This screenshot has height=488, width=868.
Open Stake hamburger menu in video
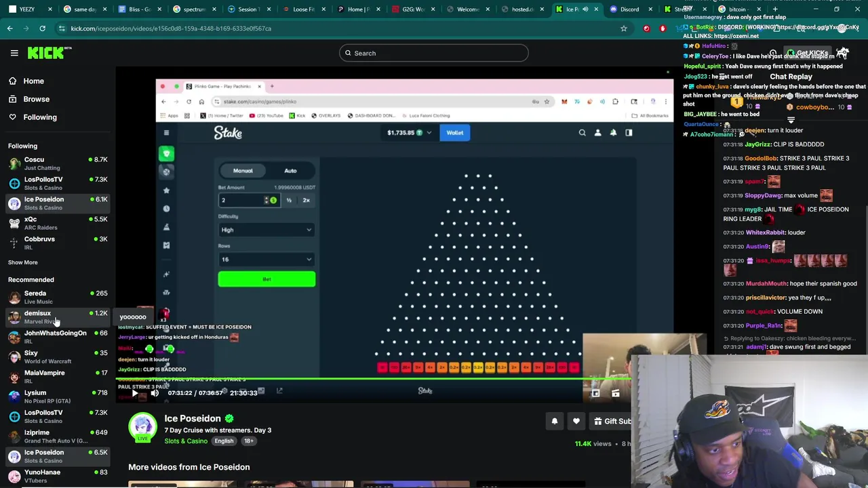[x=166, y=133]
